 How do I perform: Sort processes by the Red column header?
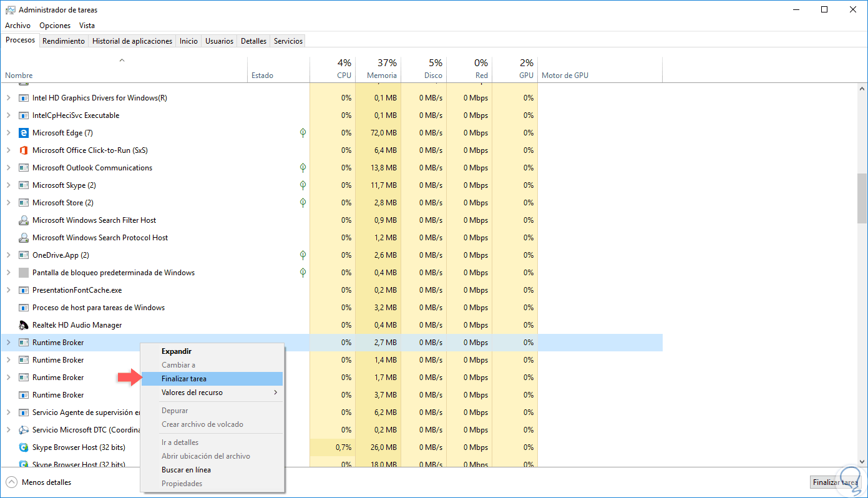470,69
